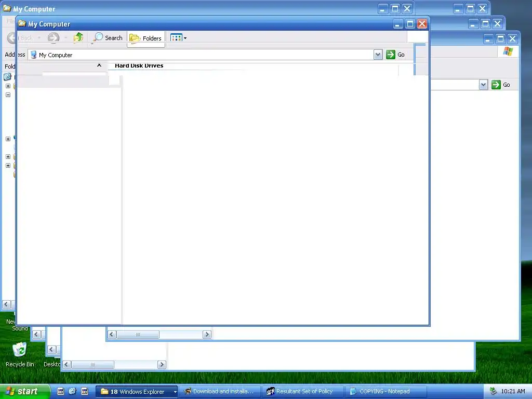Screen dimensions: 532x399
Task: Expand arrow on Windows Explorer taskbar group
Action: click(x=175, y=392)
